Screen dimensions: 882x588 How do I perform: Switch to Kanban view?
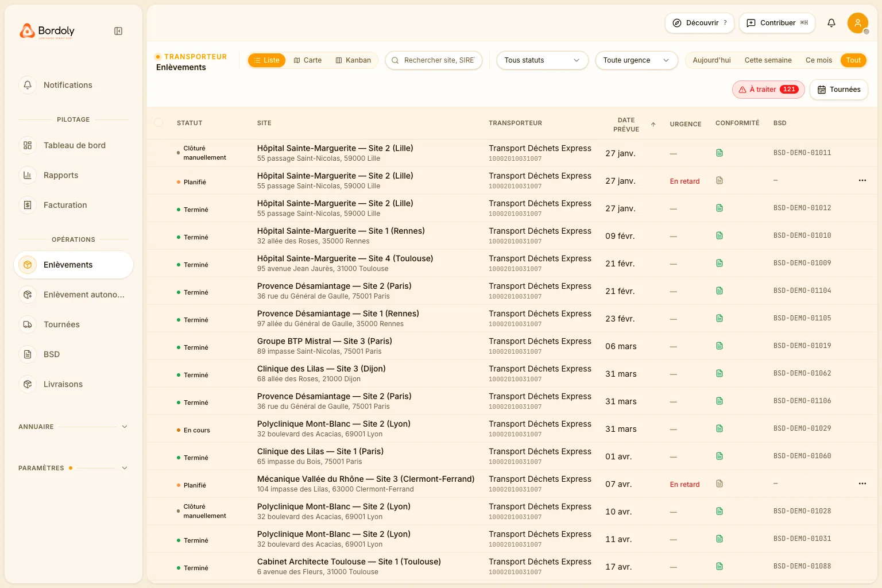pos(353,60)
